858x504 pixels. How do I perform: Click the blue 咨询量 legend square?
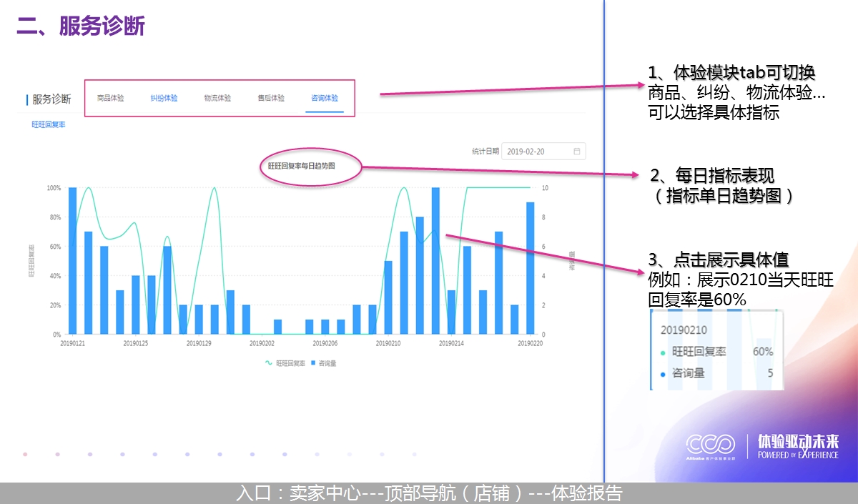(x=312, y=363)
